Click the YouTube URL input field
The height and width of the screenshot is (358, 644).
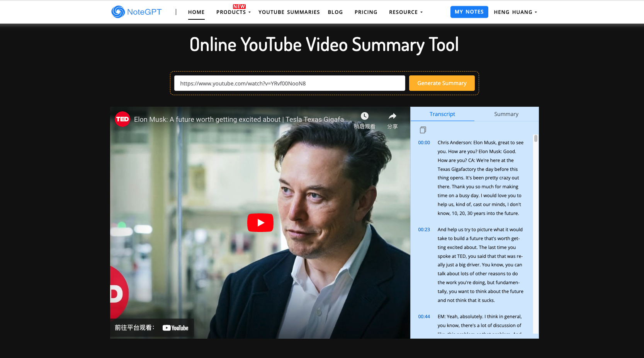pos(290,83)
